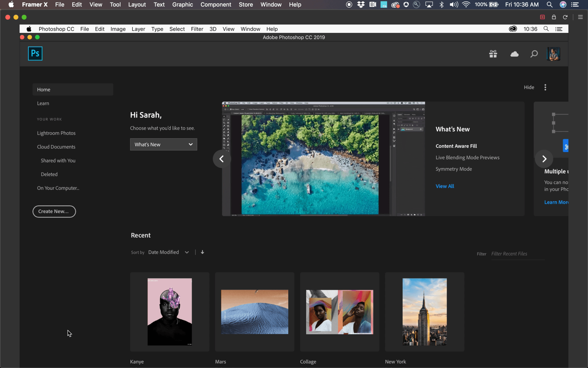The image size is (588, 368).
Task: Open Framer X Component menu
Action: (216, 5)
